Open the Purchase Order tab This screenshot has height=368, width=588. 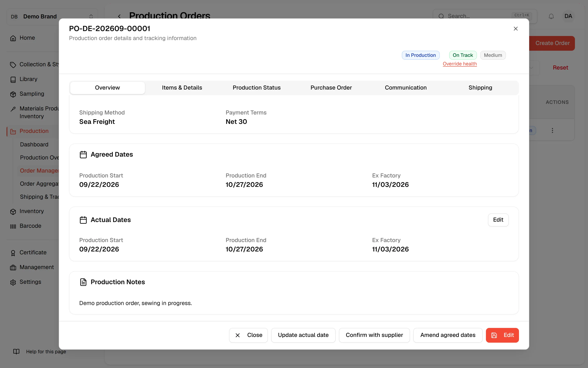coord(331,88)
